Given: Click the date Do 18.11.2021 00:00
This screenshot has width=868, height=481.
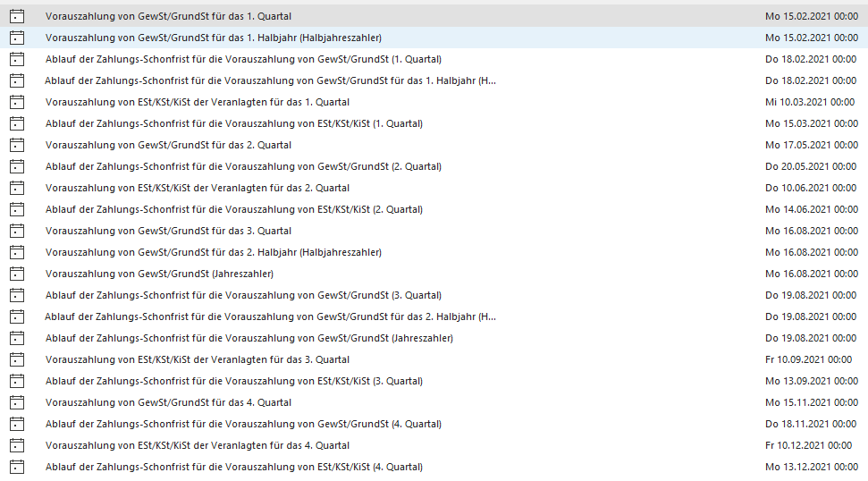Looking at the screenshot, I should click(811, 424).
